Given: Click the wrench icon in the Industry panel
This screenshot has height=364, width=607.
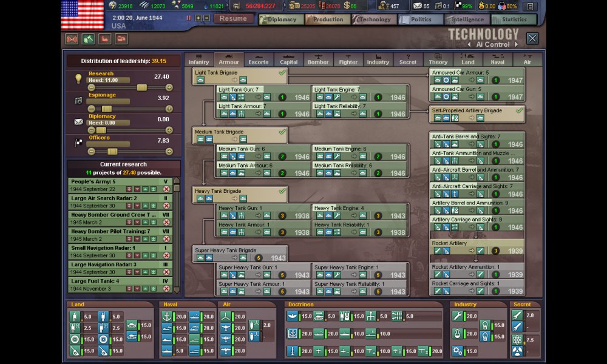Looking at the screenshot, I should pyautogui.click(x=458, y=316).
